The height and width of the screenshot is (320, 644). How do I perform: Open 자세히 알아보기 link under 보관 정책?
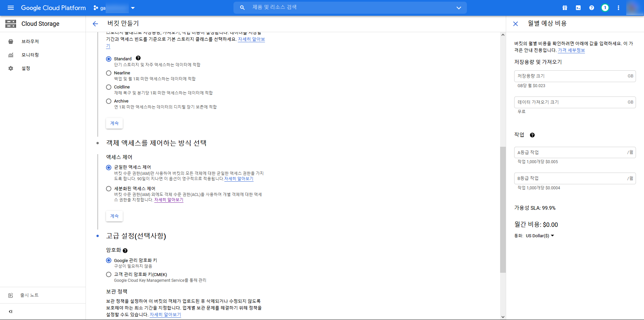tap(165, 315)
